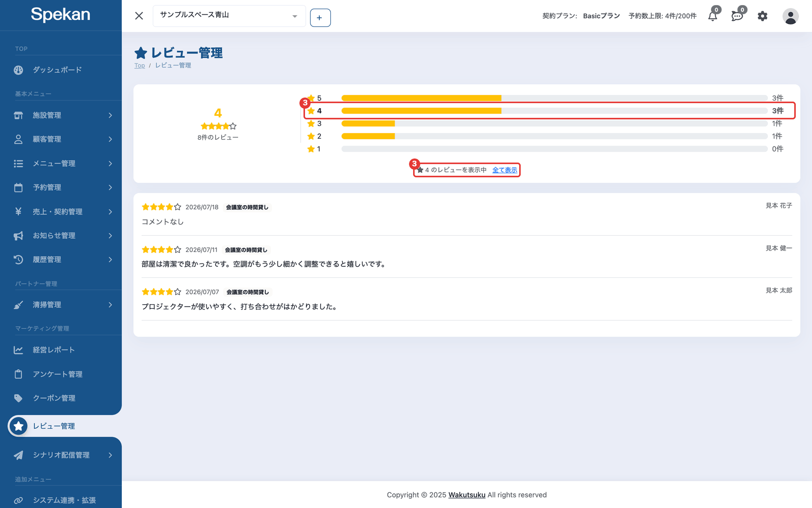This screenshot has width=812, height=508.
Task: Click the menu management list icon
Action: point(18,164)
